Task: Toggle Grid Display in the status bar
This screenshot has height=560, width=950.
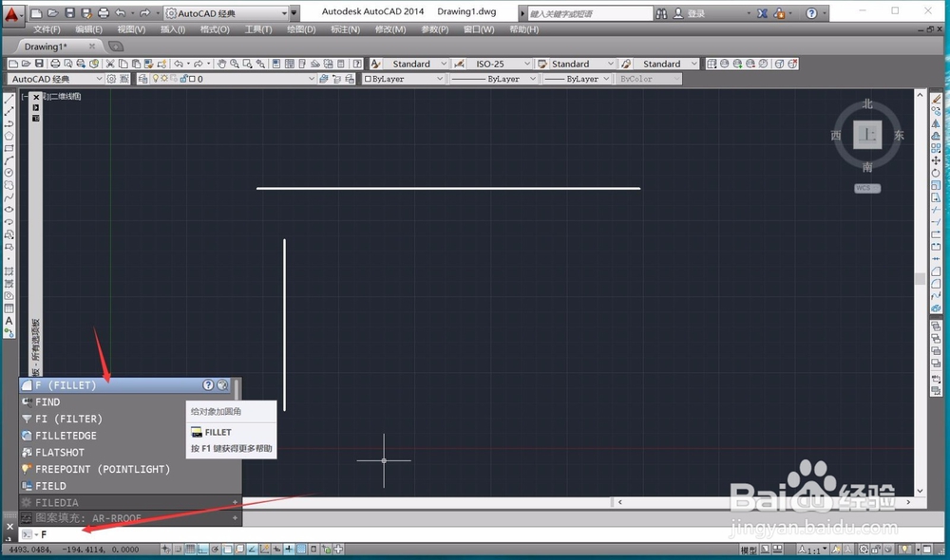Action: pos(190,550)
